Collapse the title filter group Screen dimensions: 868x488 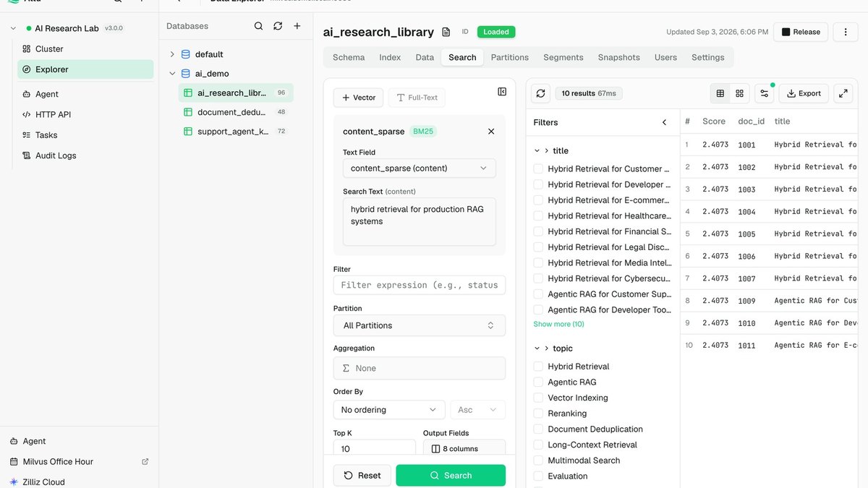pyautogui.click(x=537, y=151)
